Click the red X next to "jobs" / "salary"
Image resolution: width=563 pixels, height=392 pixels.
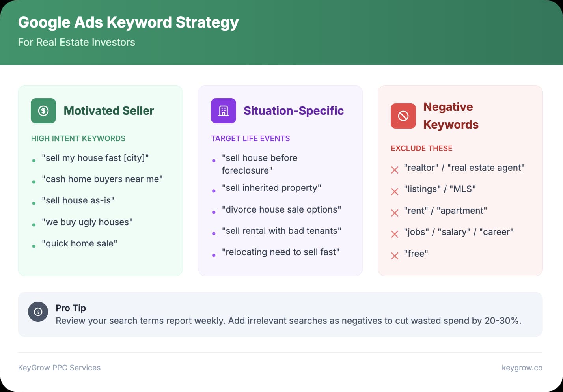(x=394, y=234)
